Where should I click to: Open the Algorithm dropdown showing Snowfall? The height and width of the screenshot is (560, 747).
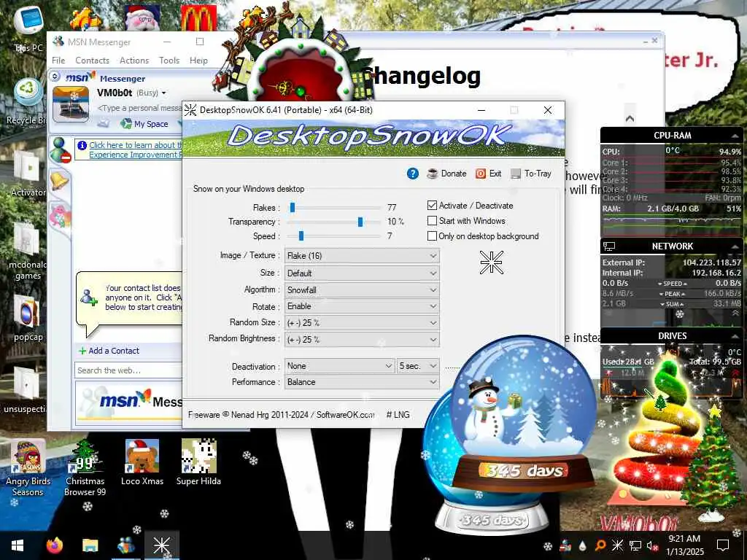(362, 290)
